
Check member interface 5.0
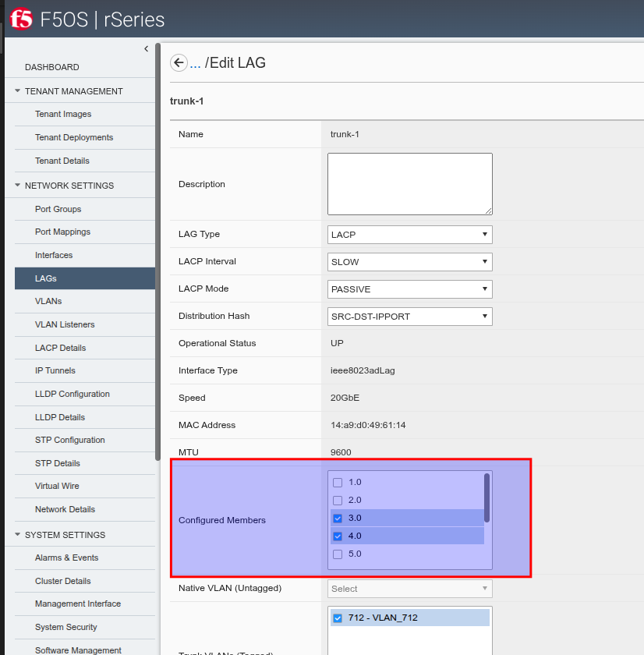pos(338,554)
